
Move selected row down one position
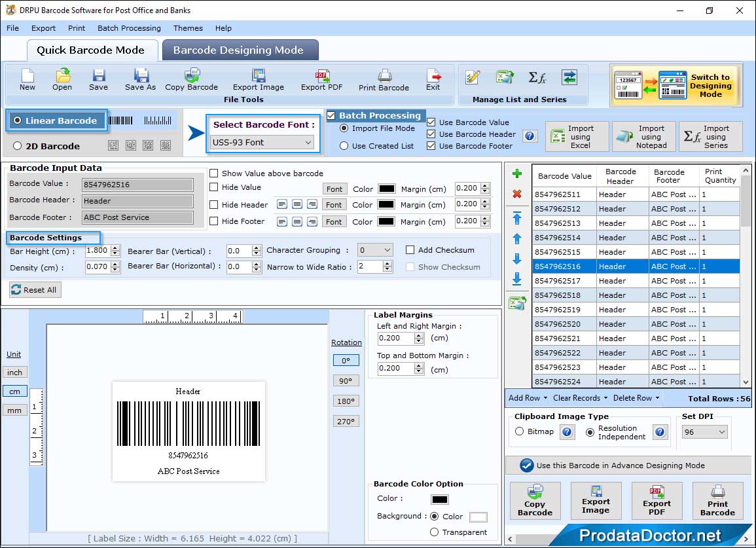[517, 259]
